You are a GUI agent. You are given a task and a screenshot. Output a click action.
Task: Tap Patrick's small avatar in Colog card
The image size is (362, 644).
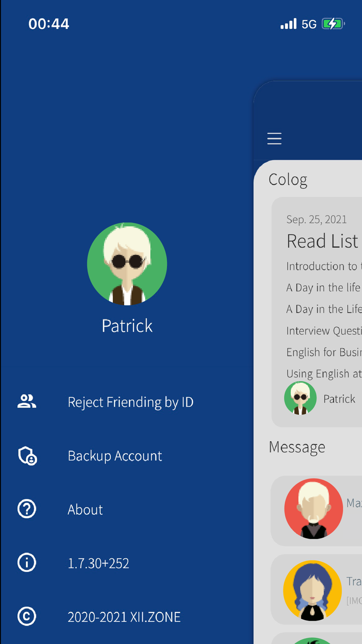point(300,398)
